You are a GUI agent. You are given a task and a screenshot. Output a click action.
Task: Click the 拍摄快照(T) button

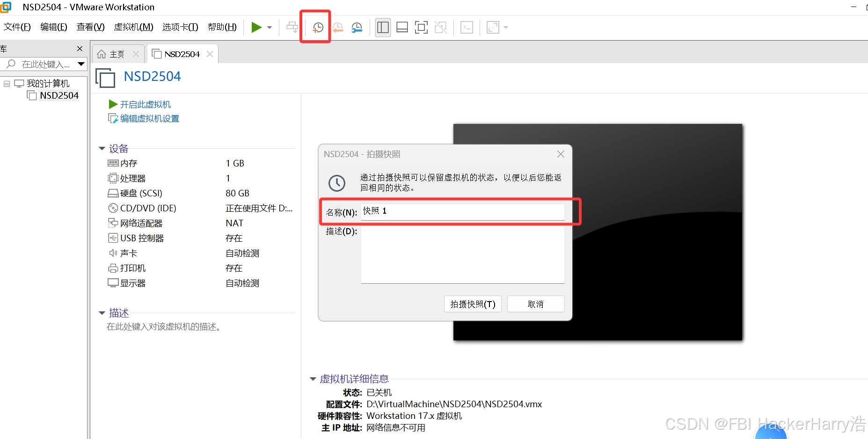pyautogui.click(x=473, y=304)
